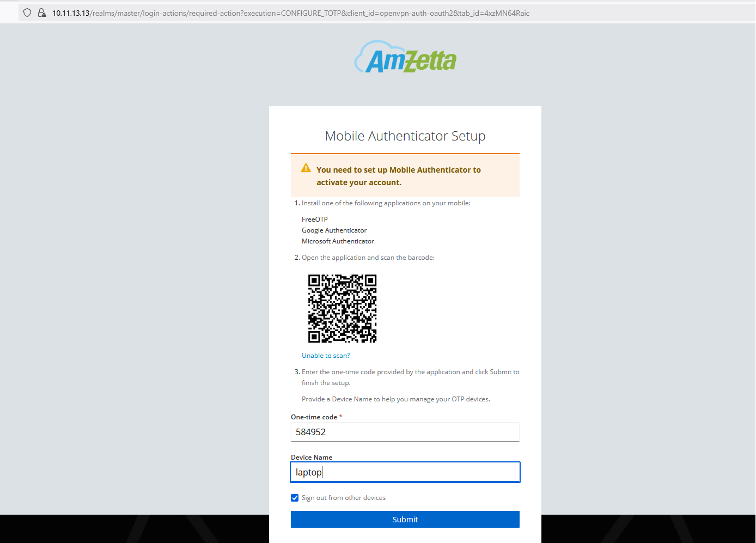Click the AmZetta cloud logo
The width and height of the screenshot is (756, 543).
coord(405,57)
